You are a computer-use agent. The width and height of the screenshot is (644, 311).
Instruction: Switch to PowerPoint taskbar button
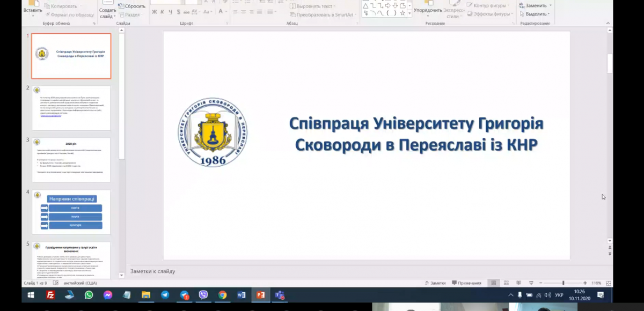click(261, 295)
